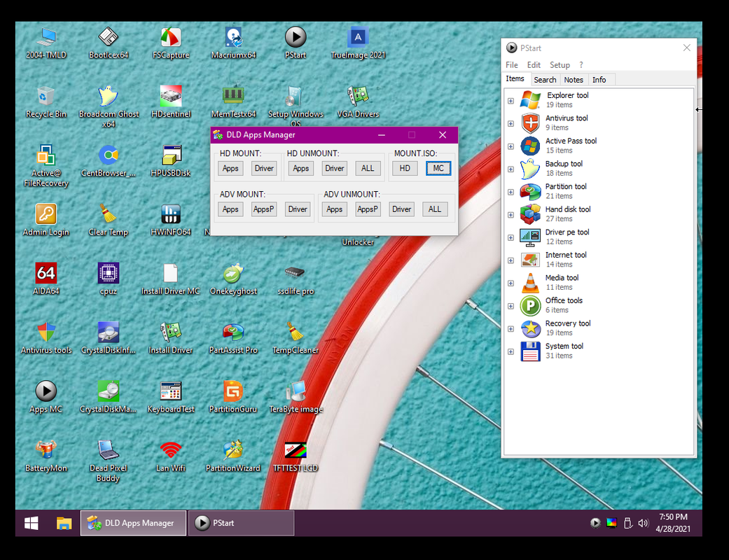Open the PStart File menu
This screenshot has width=729, height=560.
512,65
